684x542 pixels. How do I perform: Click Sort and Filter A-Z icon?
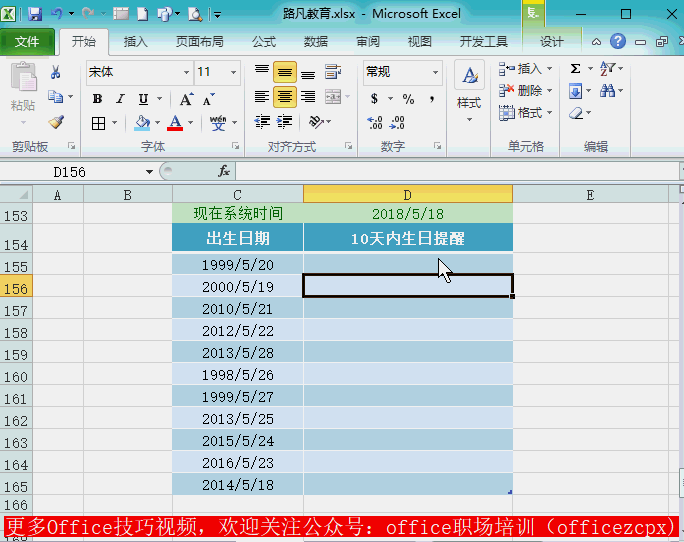(607, 69)
